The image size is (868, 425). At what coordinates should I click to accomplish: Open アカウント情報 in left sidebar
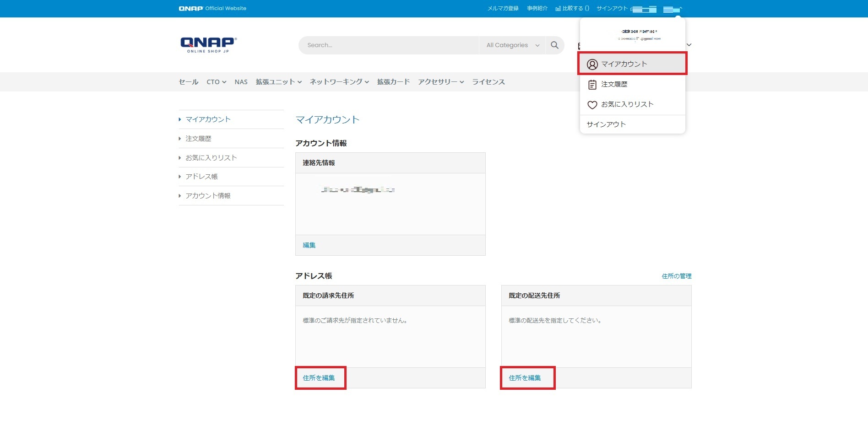click(x=208, y=196)
